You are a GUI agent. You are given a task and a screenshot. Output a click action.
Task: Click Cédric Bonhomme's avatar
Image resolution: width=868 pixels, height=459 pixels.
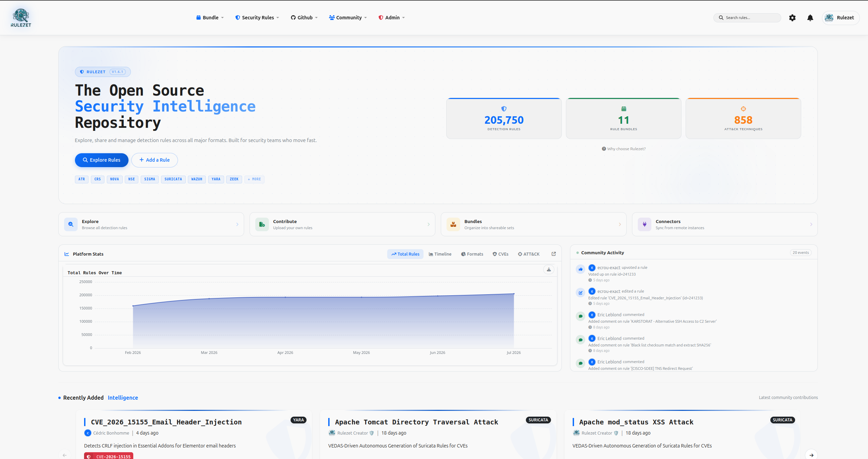pyautogui.click(x=87, y=433)
